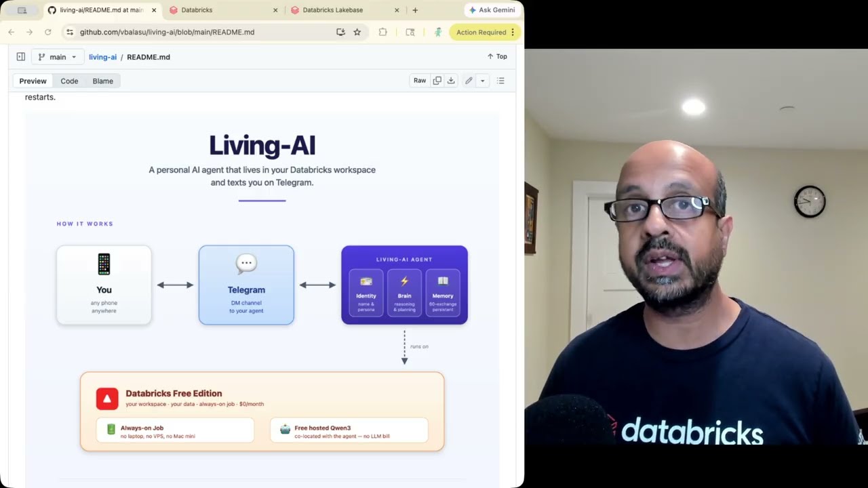Click the browser back arrow
The image size is (868, 488).
point(11,32)
